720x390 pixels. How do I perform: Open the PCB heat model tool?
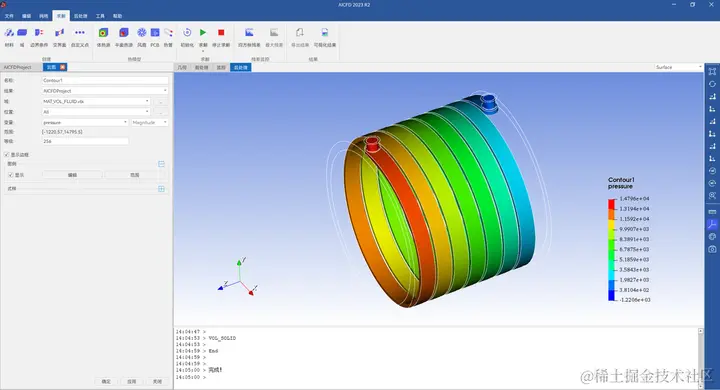pyautogui.click(x=155, y=33)
